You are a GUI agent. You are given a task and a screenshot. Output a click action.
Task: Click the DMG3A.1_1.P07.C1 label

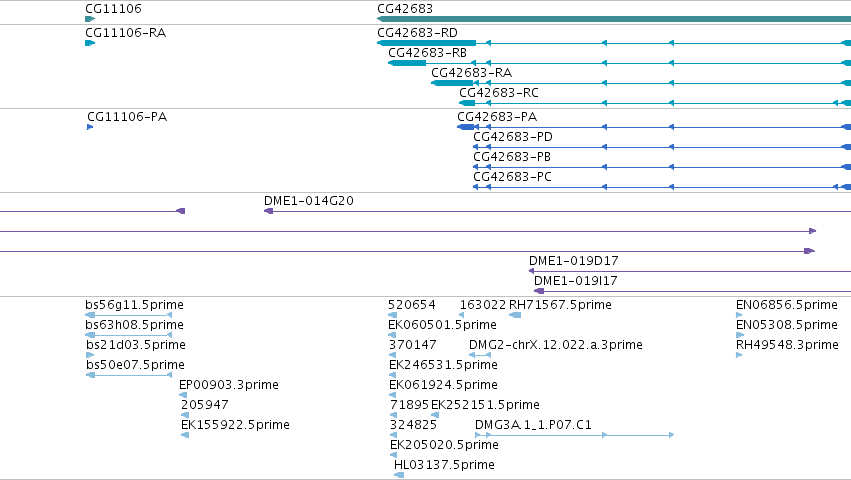(534, 425)
